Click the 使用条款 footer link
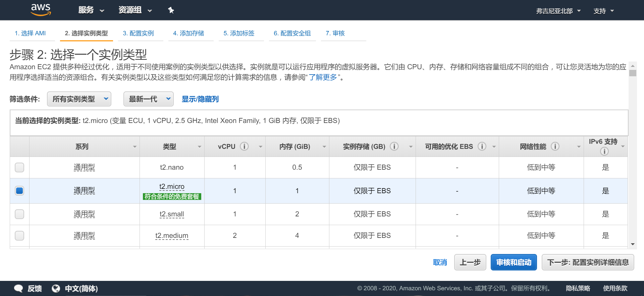 click(615, 288)
